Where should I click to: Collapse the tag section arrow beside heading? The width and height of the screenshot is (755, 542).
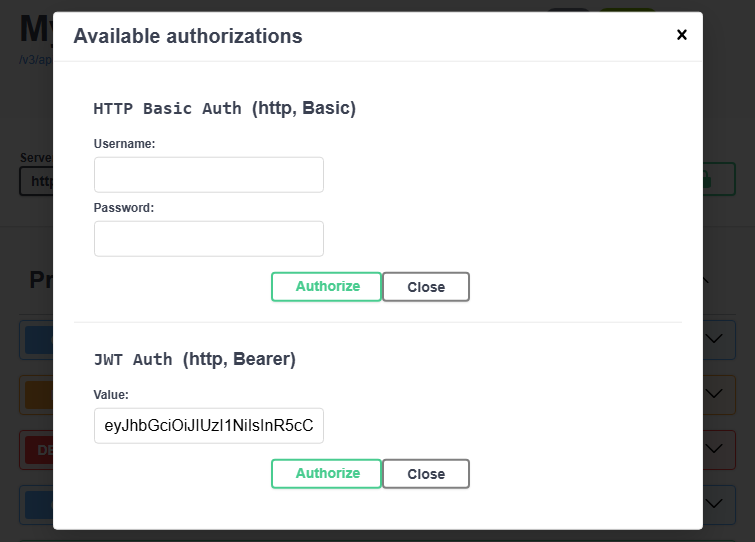(x=706, y=280)
